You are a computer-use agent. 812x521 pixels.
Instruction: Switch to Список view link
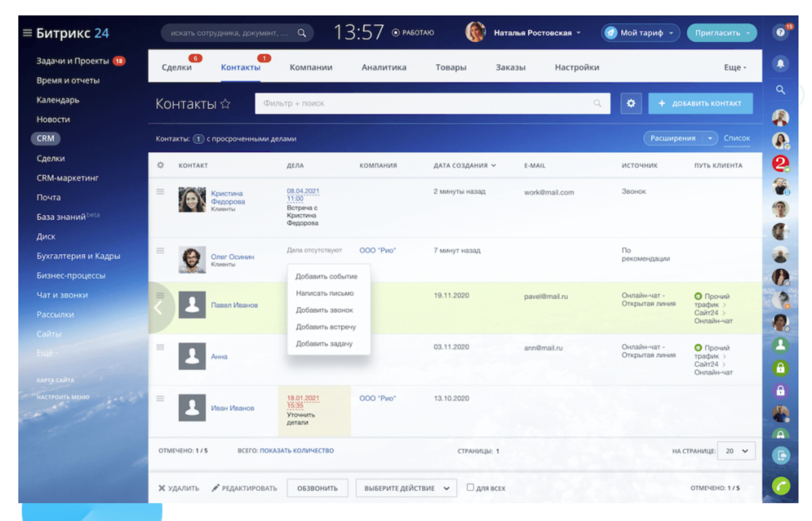tap(737, 138)
